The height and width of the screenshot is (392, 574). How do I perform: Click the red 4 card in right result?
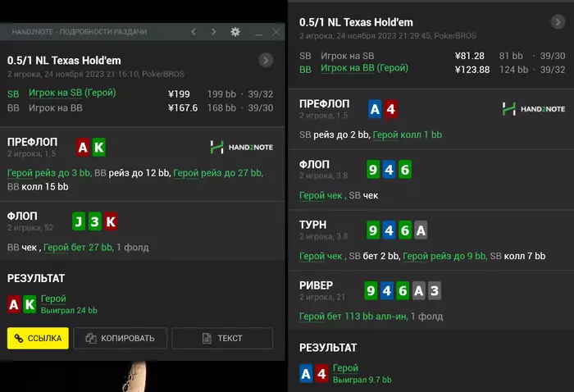321,374
